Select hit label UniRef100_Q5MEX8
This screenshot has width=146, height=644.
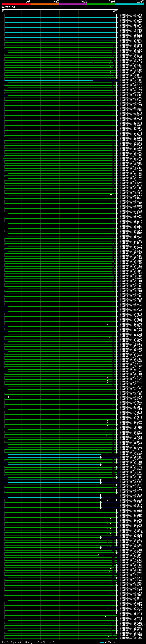(131, 480)
